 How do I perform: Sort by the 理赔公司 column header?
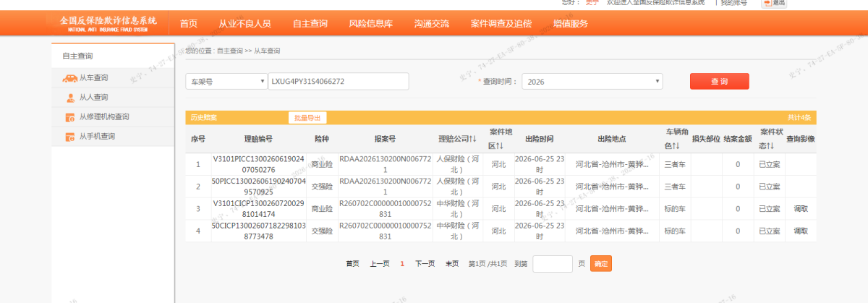(457, 139)
